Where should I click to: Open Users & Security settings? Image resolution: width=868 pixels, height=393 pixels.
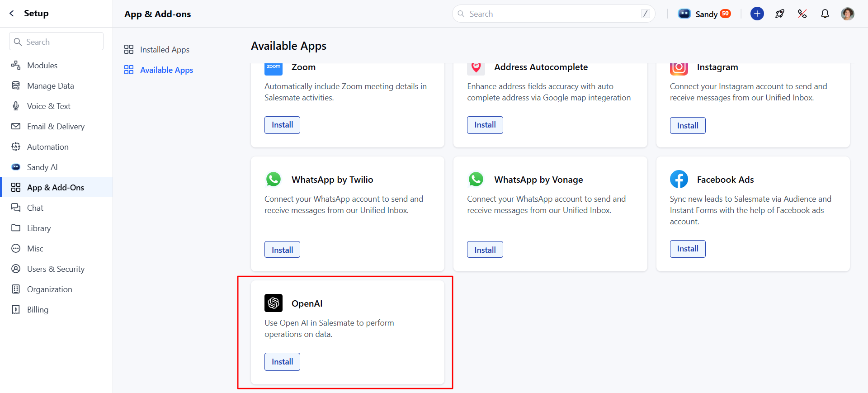tap(56, 269)
